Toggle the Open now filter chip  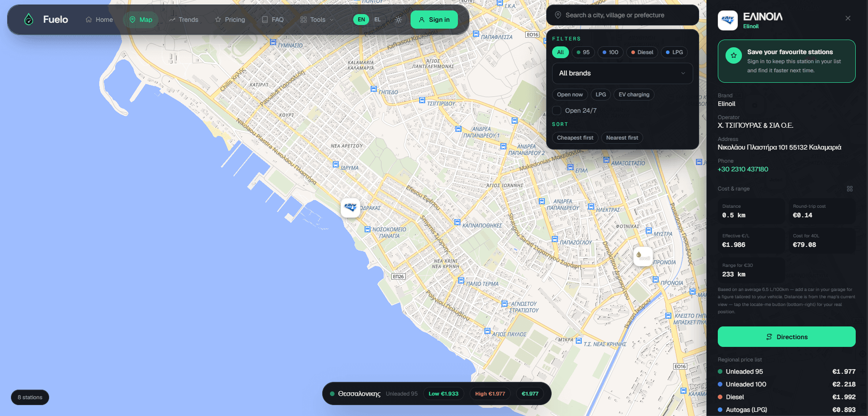[x=570, y=95]
